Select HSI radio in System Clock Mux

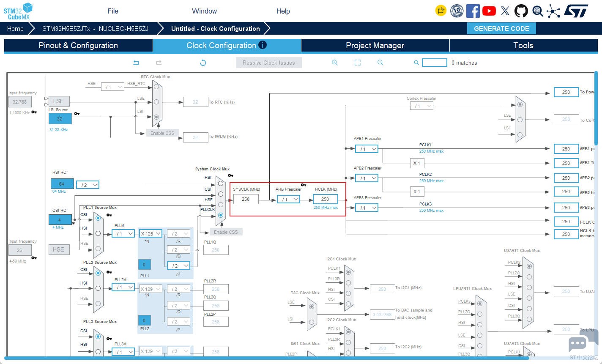(x=220, y=183)
